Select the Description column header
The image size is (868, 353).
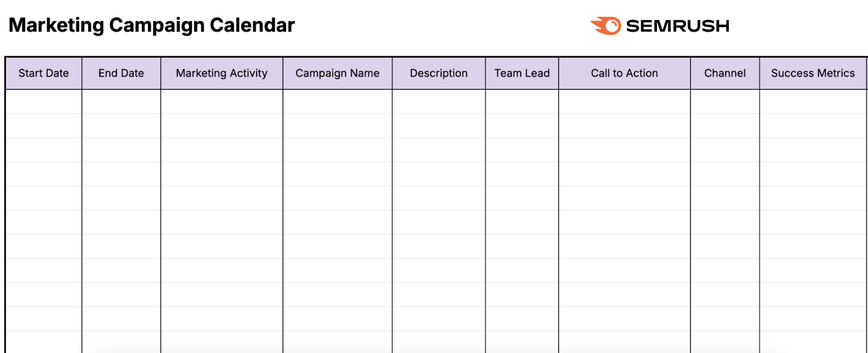pyautogui.click(x=438, y=73)
